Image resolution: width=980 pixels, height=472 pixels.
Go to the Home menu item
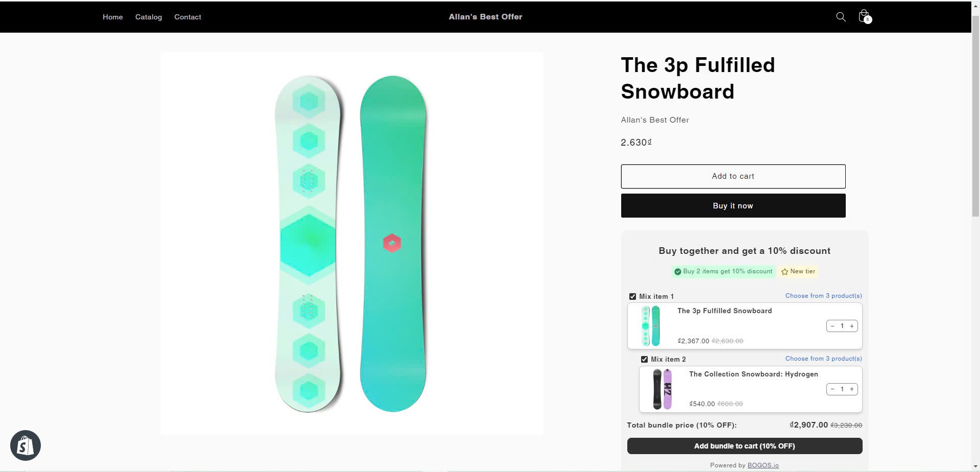(x=112, y=17)
